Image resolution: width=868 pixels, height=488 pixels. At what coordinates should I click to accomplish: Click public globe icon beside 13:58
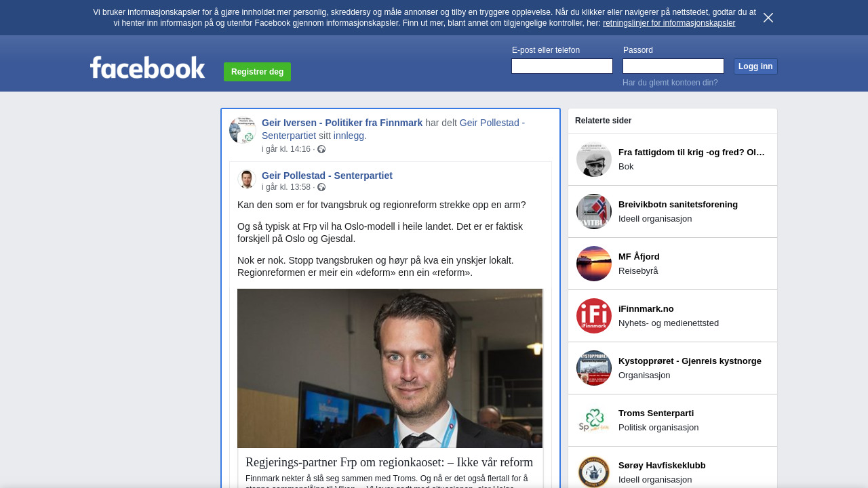tap(321, 187)
